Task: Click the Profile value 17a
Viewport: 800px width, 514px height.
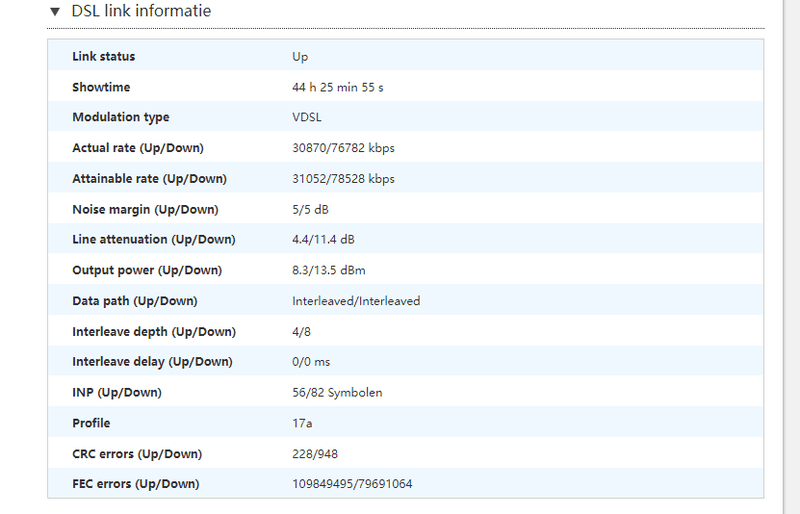Action: (x=301, y=423)
